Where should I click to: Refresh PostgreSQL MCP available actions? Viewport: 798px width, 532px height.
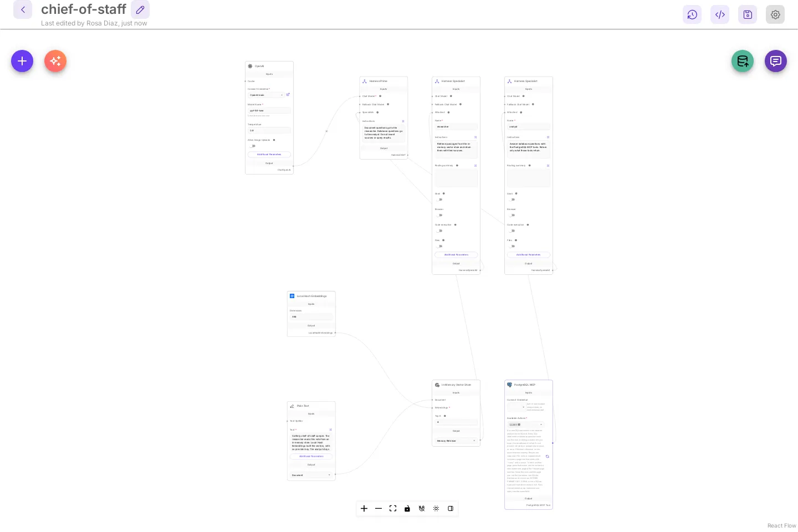[548, 457]
